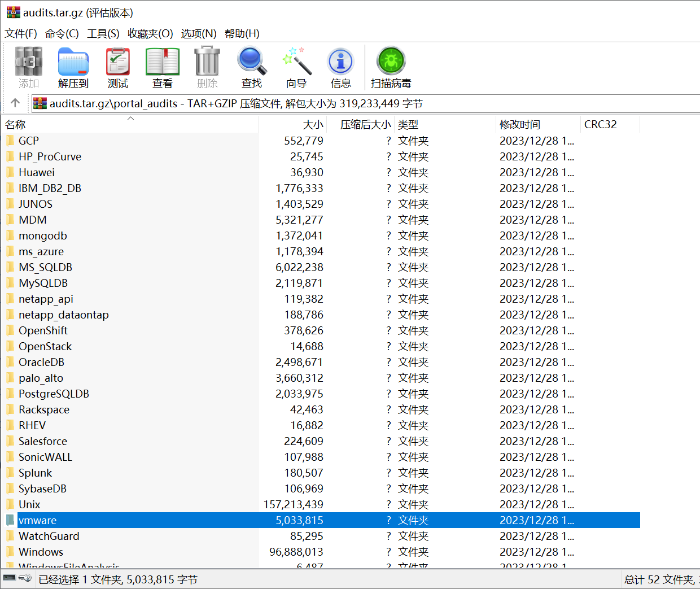Click the WinRAR archive icon in title bar

(13, 12)
